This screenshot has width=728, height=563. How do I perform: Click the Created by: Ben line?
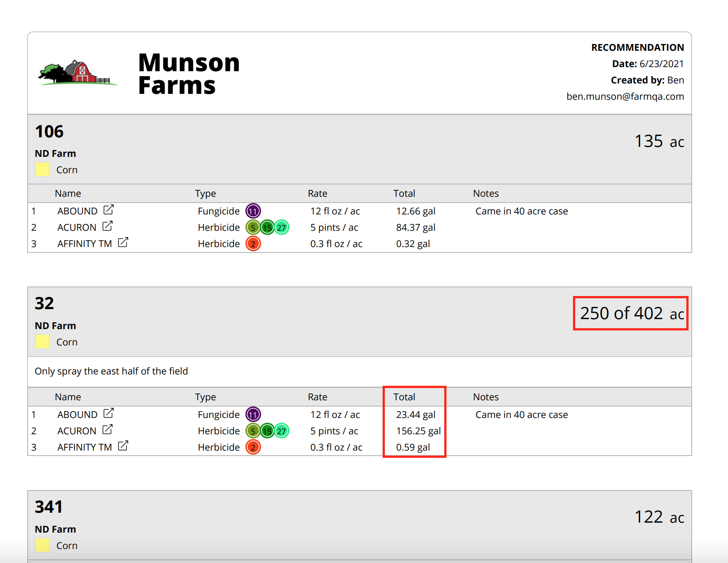(647, 80)
